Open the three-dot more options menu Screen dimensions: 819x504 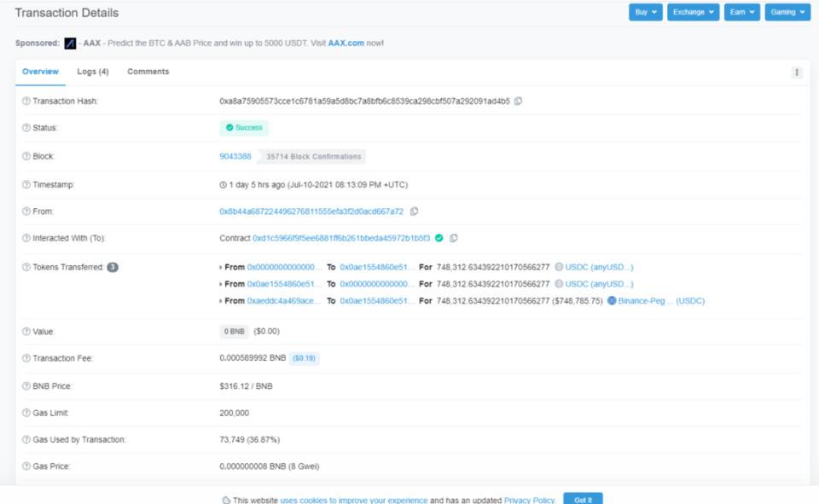pos(797,72)
